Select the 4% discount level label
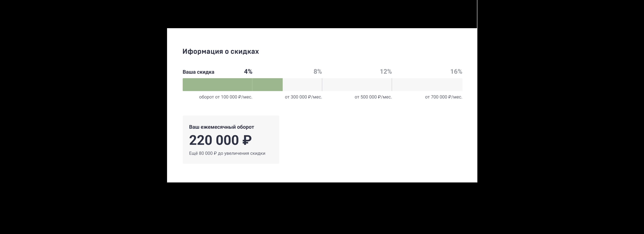 (248, 71)
